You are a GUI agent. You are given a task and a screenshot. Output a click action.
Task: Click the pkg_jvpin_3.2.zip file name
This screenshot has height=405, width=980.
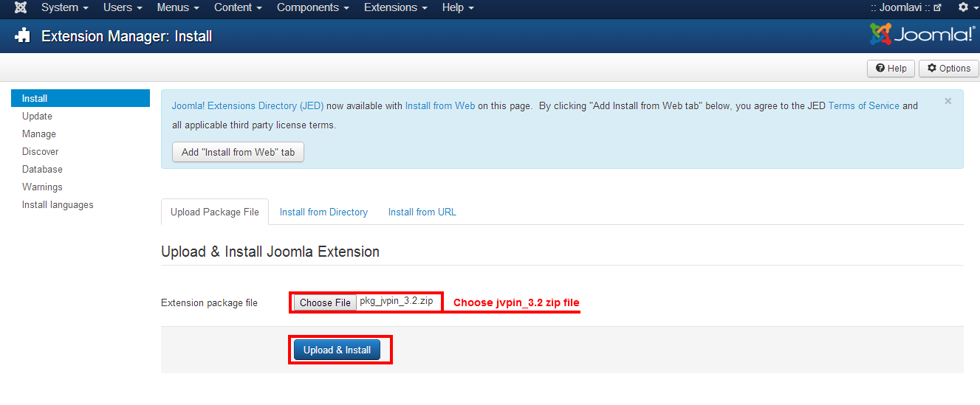coord(397,301)
